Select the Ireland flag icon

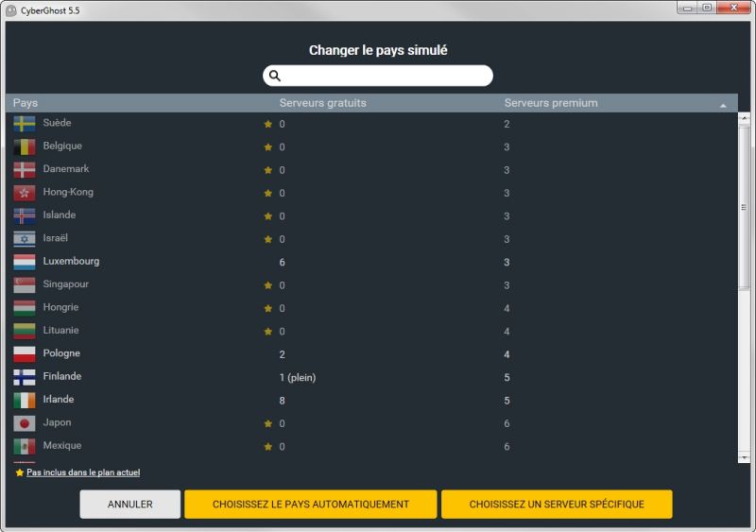click(25, 400)
